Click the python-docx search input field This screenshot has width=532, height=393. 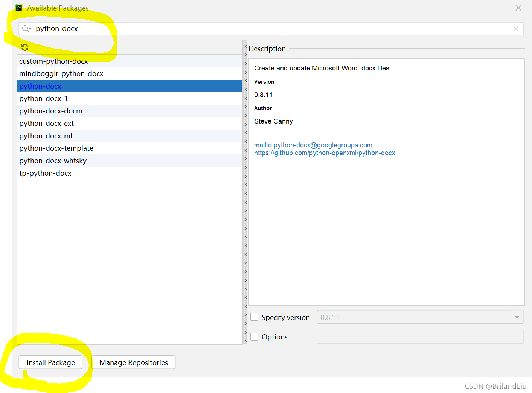[x=271, y=29]
